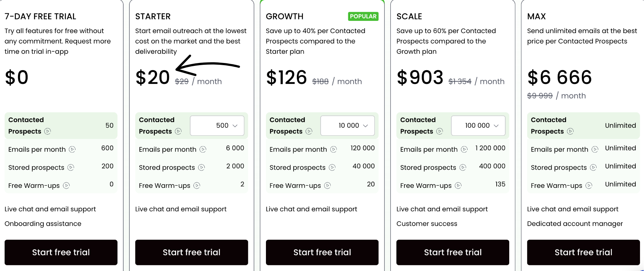Screen dimensions: 644x271
Task: Click info icon next to Growth Emails per month
Action: tap(333, 149)
